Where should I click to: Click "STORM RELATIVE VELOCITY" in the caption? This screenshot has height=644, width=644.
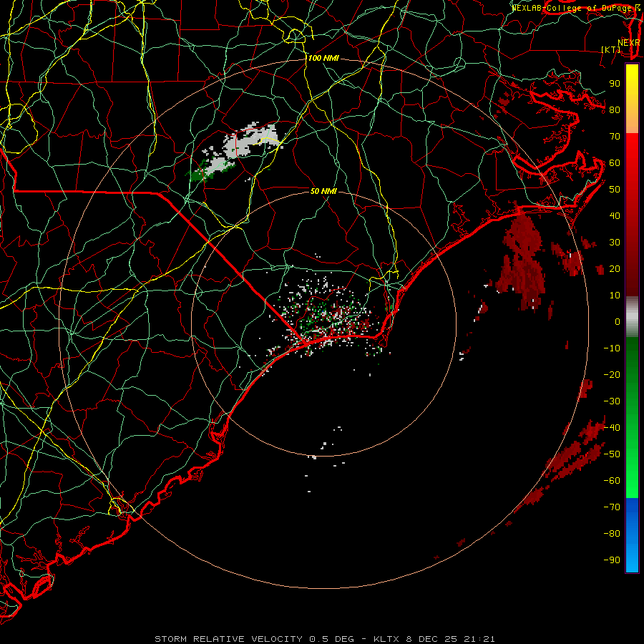point(228,639)
